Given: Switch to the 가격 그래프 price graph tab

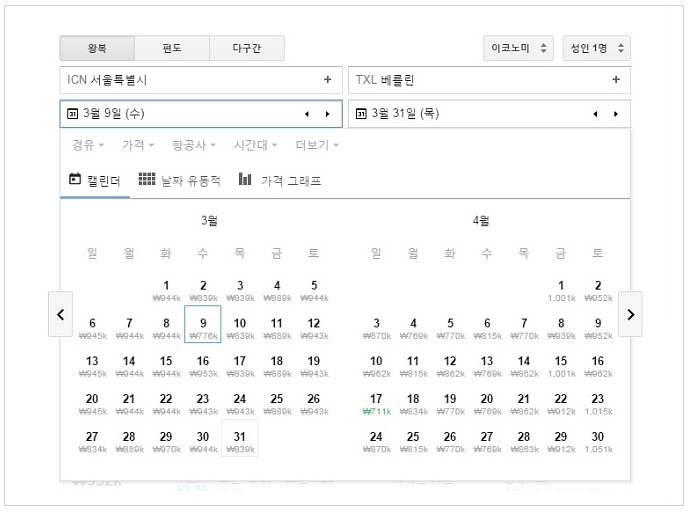Looking at the screenshot, I should click(280, 180).
